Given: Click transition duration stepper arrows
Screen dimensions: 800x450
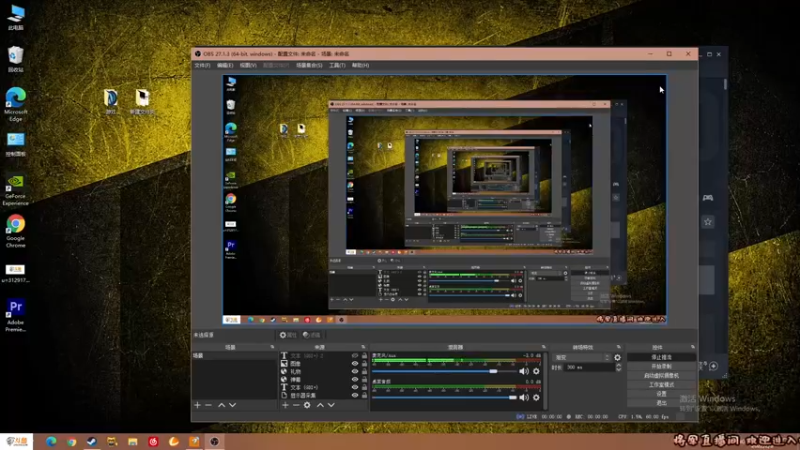Looking at the screenshot, I should [x=618, y=367].
